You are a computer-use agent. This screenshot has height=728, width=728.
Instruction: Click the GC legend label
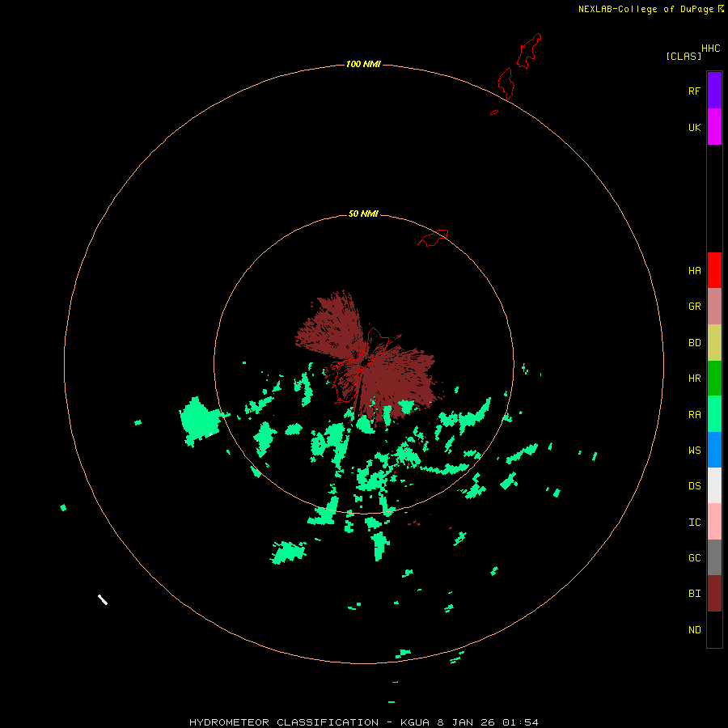(x=694, y=557)
